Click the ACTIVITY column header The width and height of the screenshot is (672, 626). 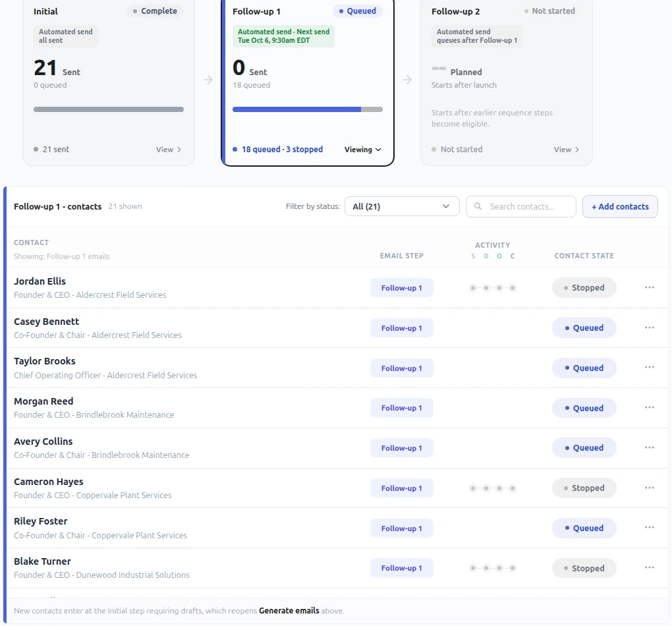492,245
